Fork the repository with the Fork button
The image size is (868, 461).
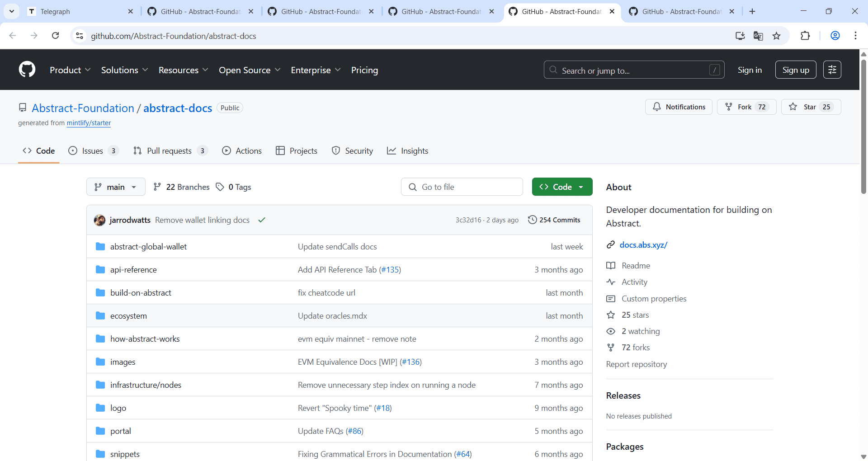746,107
